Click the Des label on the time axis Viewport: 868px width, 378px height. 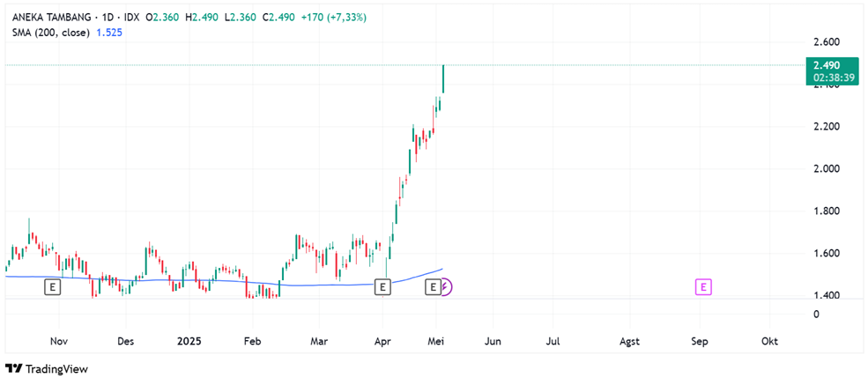125,342
